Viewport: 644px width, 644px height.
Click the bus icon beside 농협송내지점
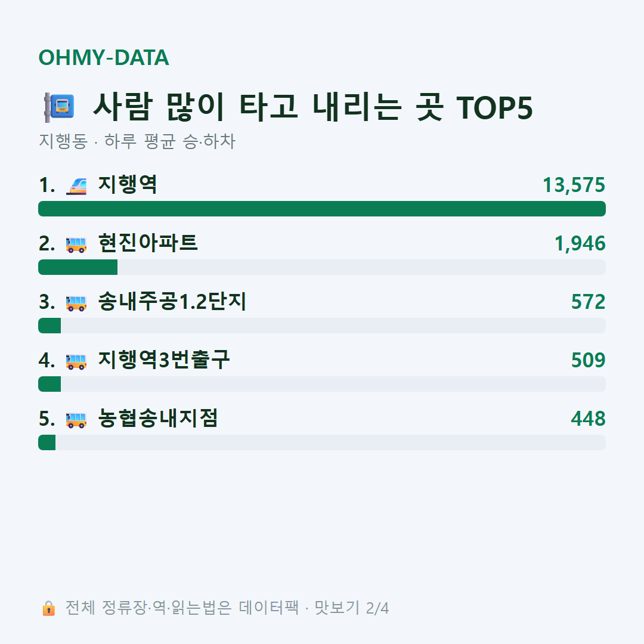(x=76, y=420)
